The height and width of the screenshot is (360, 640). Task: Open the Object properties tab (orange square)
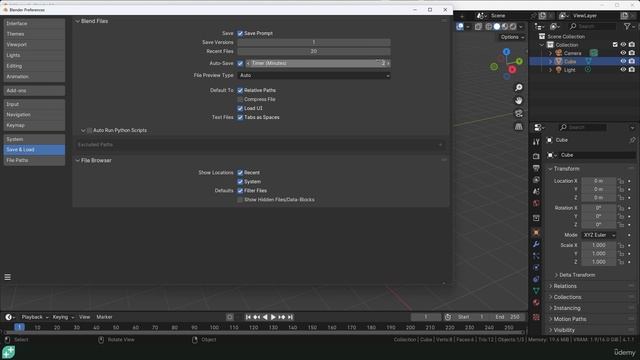536,233
